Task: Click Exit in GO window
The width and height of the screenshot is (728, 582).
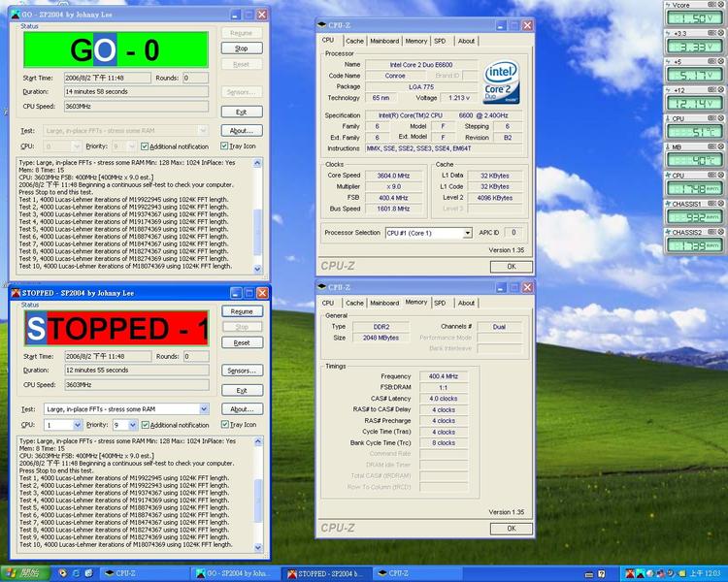Action: coord(242,112)
